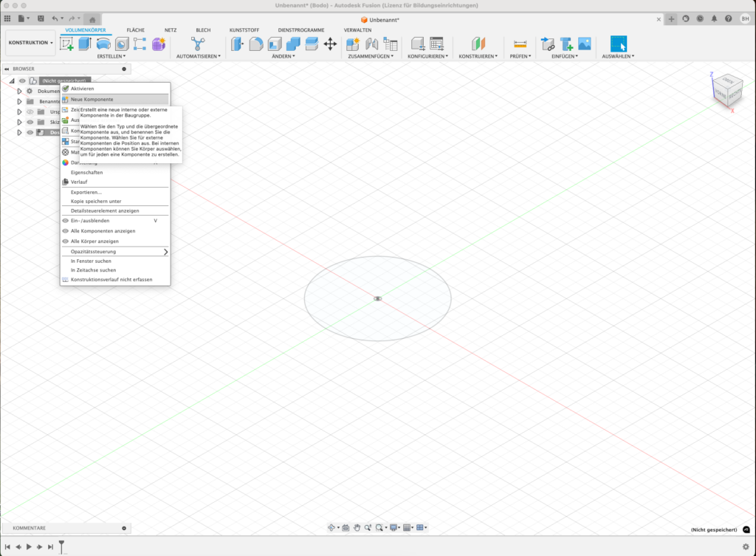Screen dimensions: 756x556
Task: Expand the ERSTELLEN dropdown menu
Action: [x=111, y=56]
